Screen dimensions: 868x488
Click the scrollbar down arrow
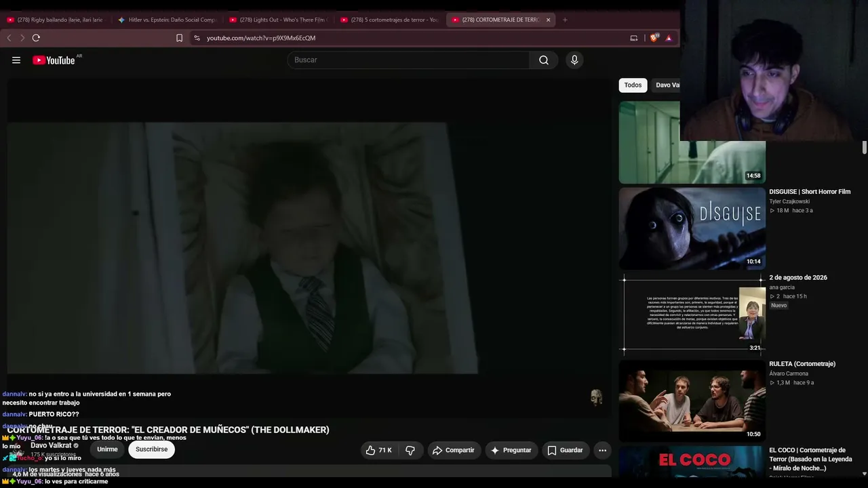pyautogui.click(x=865, y=474)
